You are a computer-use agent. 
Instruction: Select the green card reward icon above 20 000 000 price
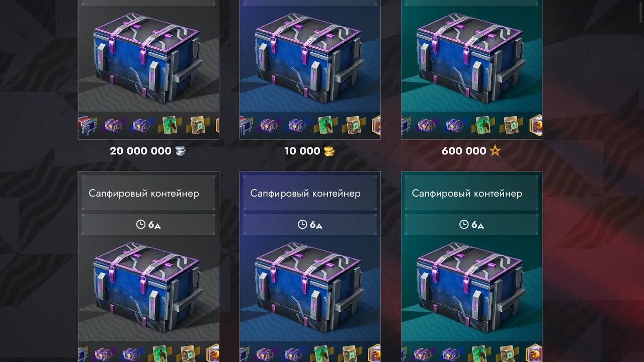[169, 125]
